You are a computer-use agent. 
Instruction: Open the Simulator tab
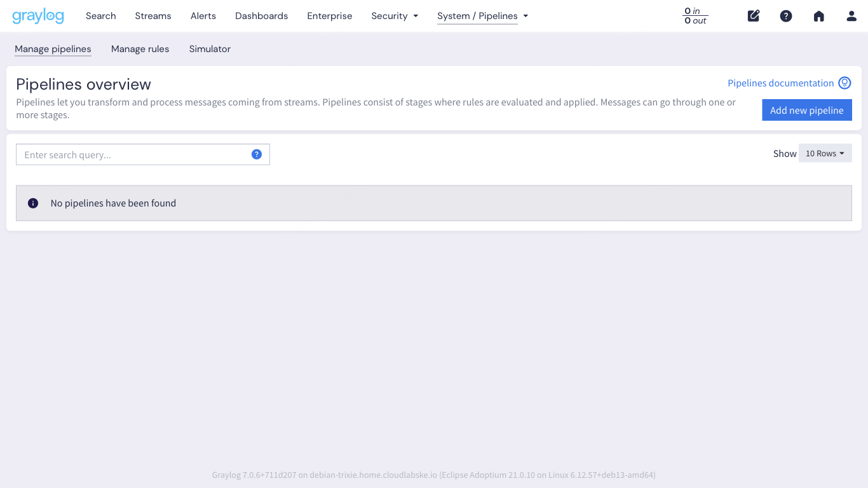click(210, 49)
